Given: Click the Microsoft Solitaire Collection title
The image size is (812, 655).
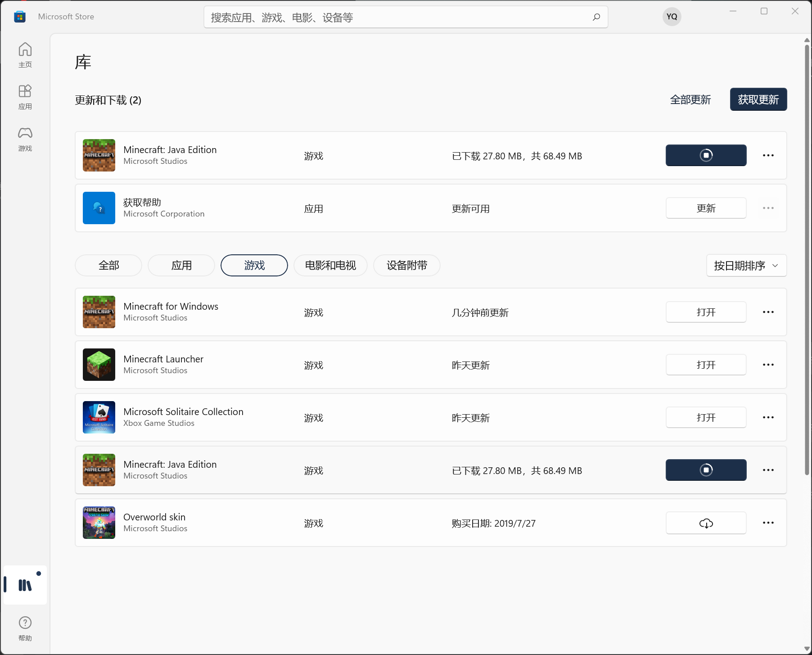Looking at the screenshot, I should [x=183, y=411].
